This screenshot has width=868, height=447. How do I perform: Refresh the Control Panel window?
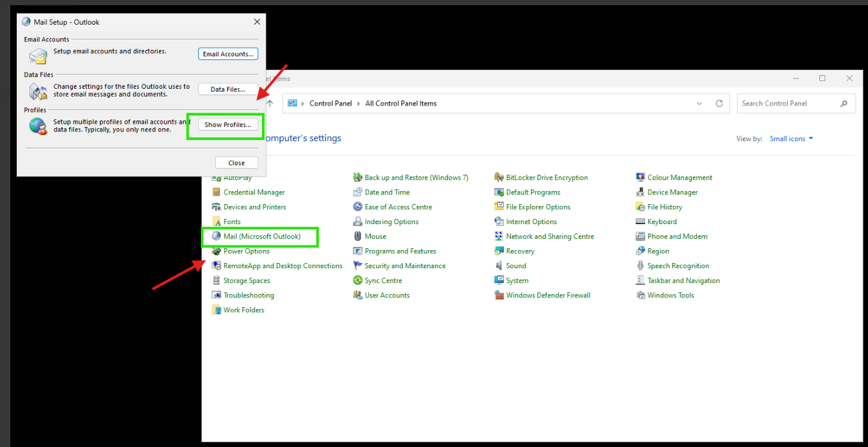tap(719, 104)
